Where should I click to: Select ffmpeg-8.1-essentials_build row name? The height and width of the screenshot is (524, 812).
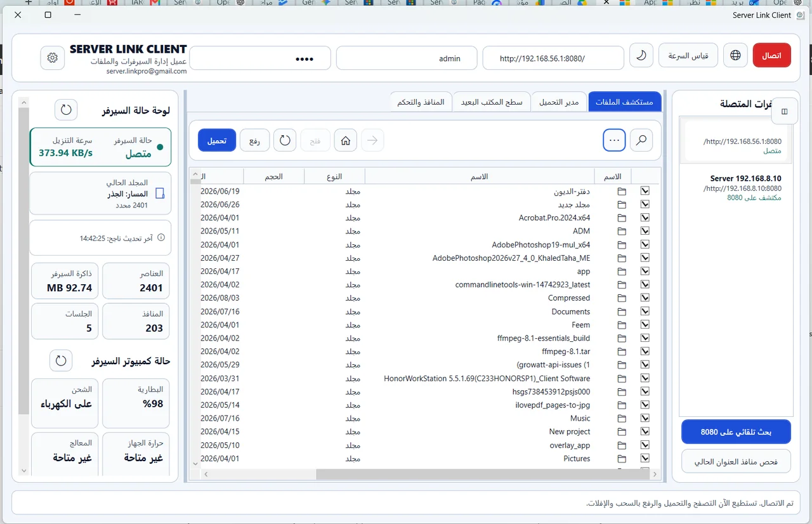(544, 338)
